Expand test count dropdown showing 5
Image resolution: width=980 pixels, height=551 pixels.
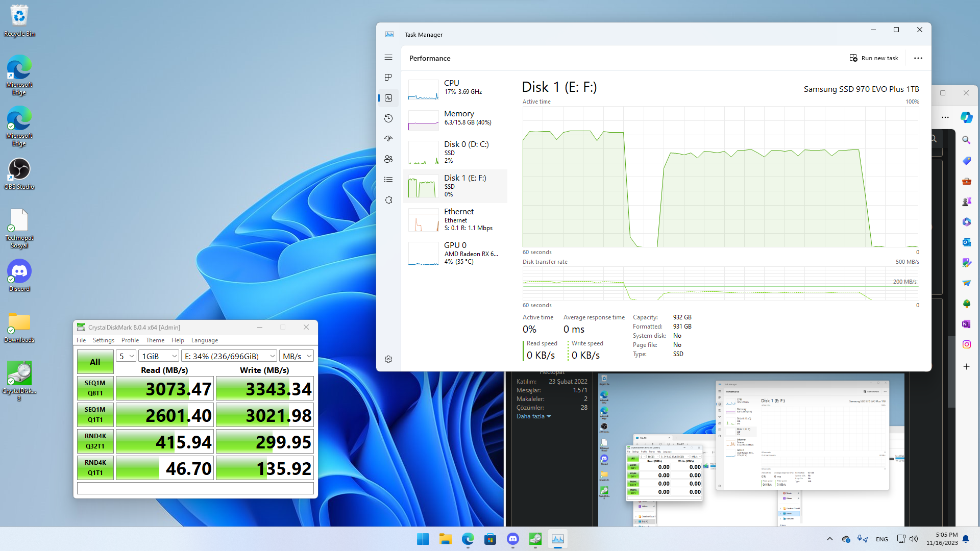tap(126, 356)
